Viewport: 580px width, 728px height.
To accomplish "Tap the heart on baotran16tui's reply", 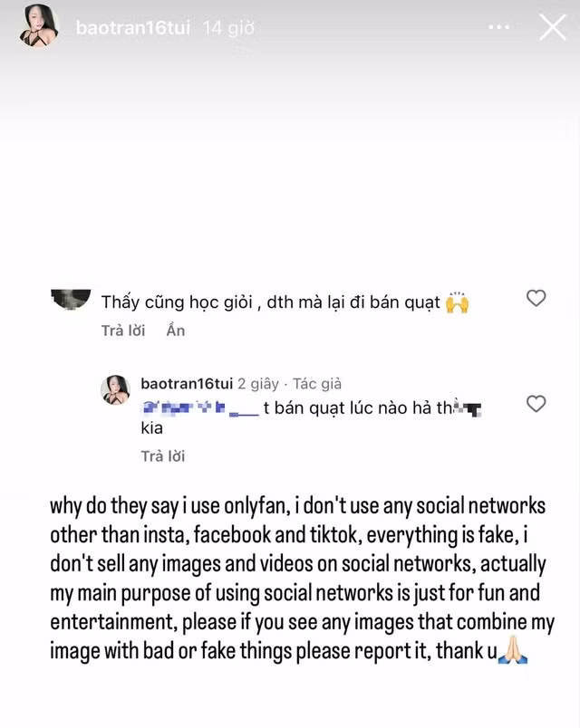I will click(x=536, y=404).
